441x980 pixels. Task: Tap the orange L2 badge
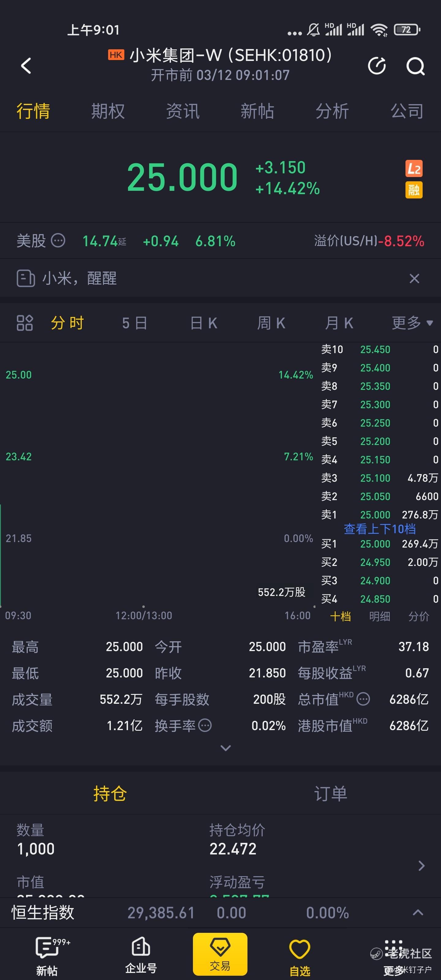[414, 168]
